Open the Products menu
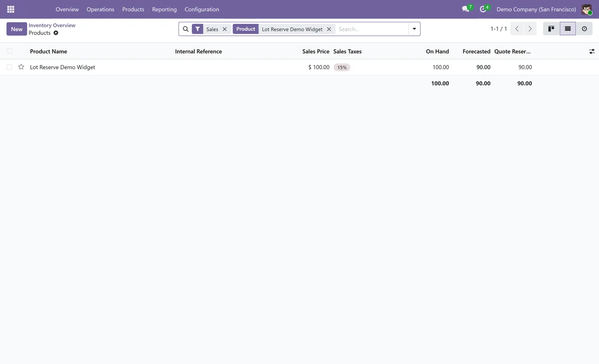The height and width of the screenshot is (364, 599). [133, 9]
